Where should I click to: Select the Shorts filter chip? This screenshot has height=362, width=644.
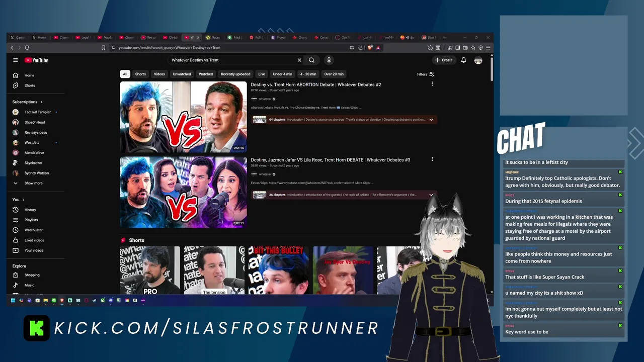click(140, 74)
